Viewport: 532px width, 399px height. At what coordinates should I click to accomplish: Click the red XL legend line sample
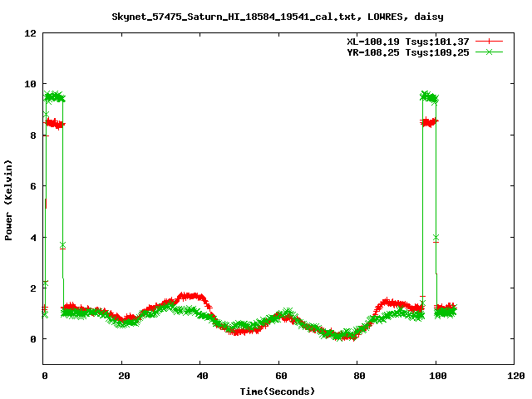pyautogui.click(x=489, y=42)
